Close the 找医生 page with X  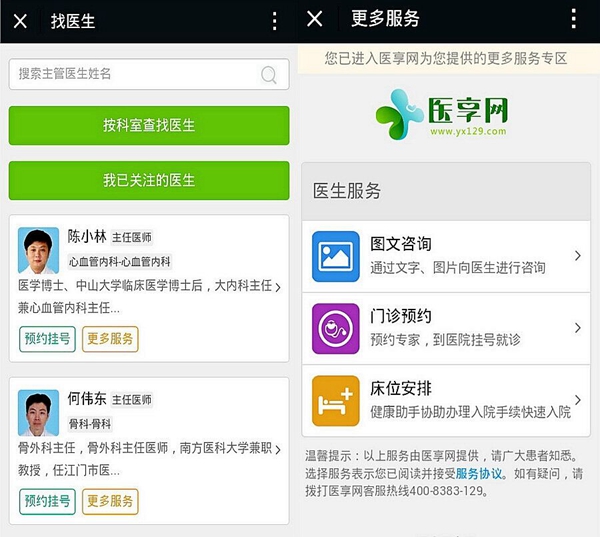point(20,21)
